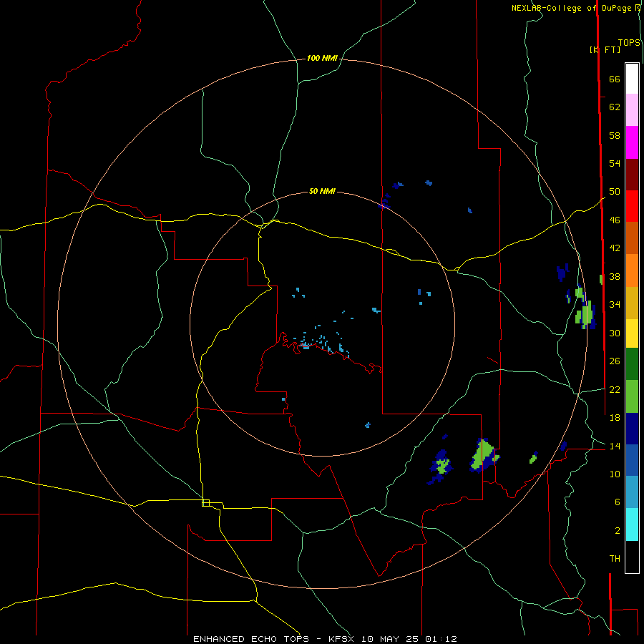This screenshot has width=644, height=644.
Task: Click the white swatch in the tops legend
Action: tap(632, 79)
